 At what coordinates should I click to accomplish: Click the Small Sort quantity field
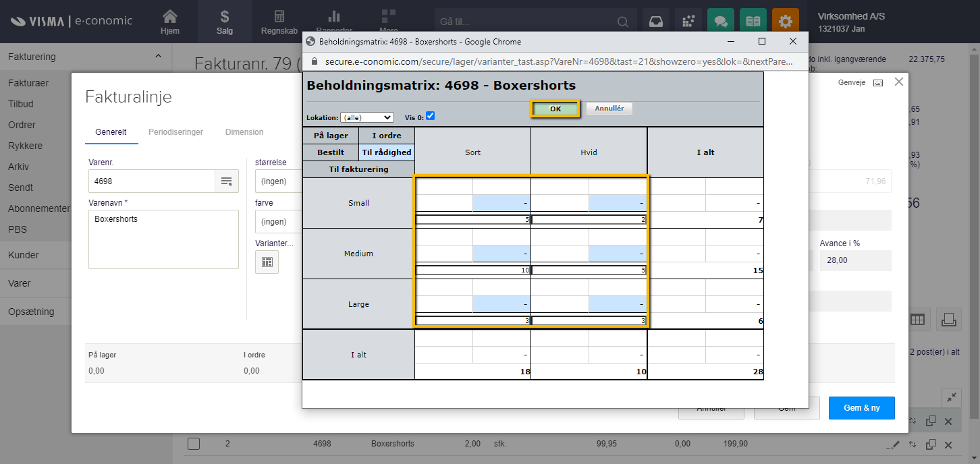[473, 220]
